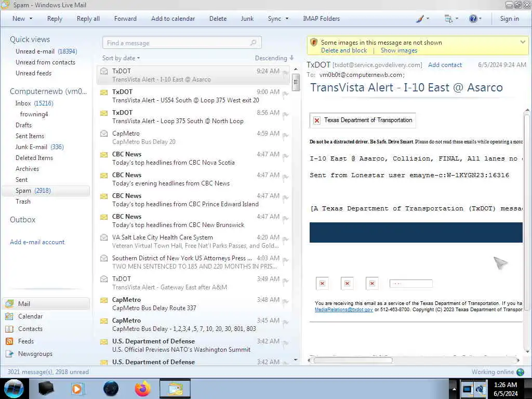Click the Reply toolbar button
Screen dimensions: 532x399
click(55, 19)
